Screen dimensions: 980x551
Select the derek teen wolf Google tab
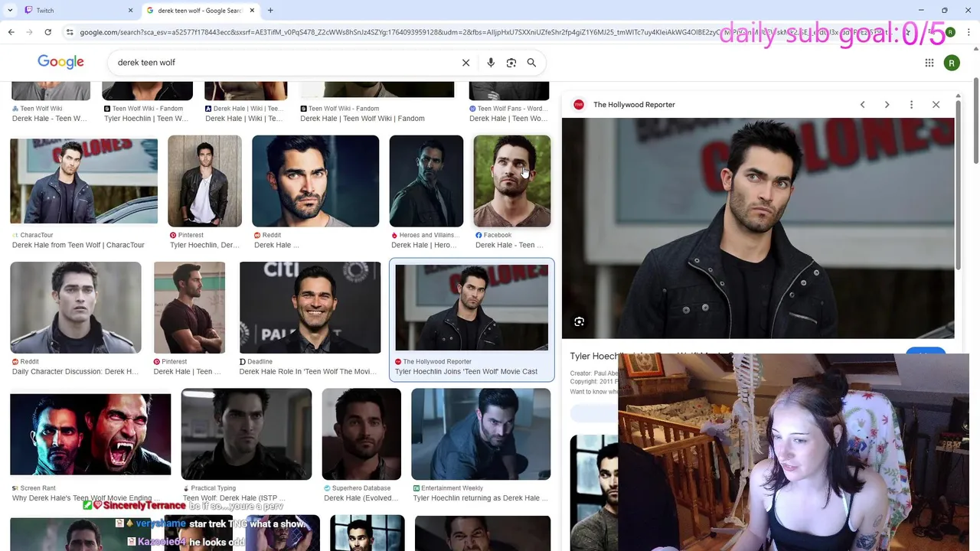point(199,11)
